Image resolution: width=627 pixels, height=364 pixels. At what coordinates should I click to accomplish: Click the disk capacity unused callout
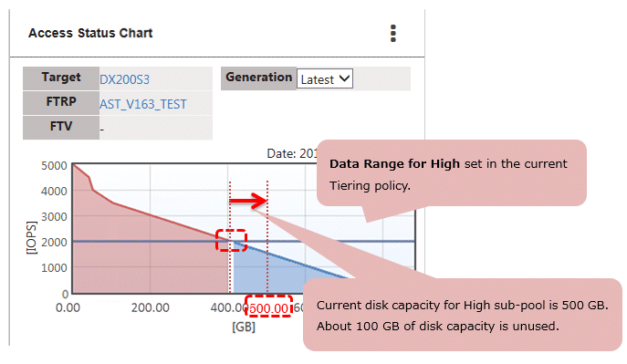(x=462, y=316)
